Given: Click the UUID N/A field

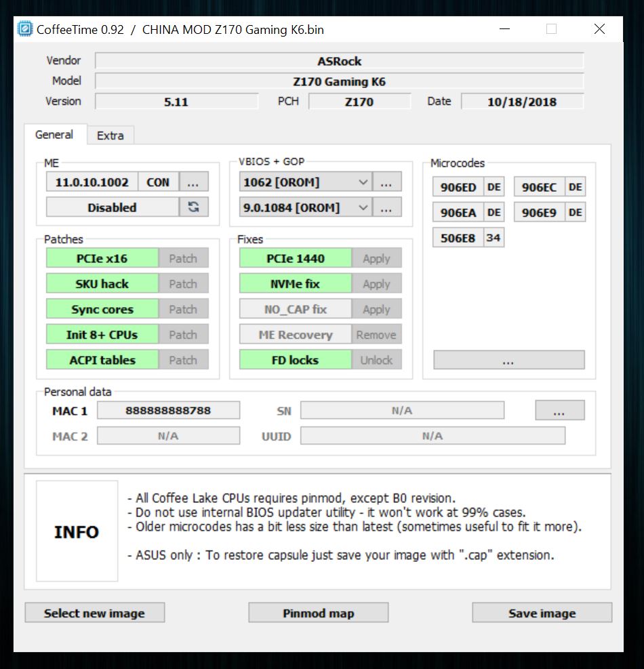Looking at the screenshot, I should (432, 436).
